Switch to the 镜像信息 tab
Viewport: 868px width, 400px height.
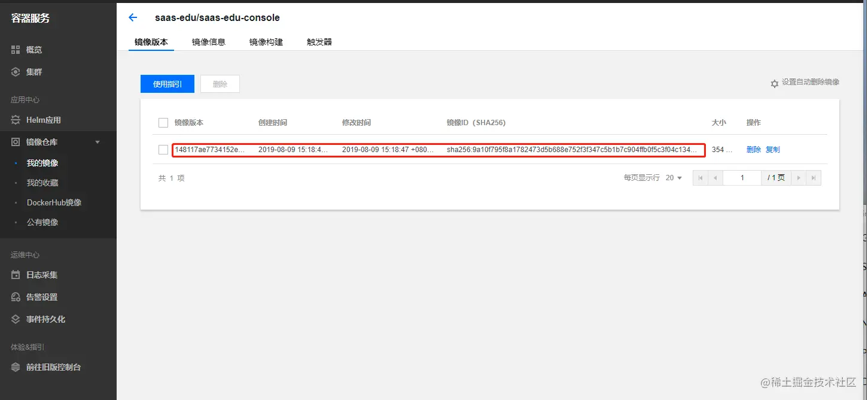point(209,42)
